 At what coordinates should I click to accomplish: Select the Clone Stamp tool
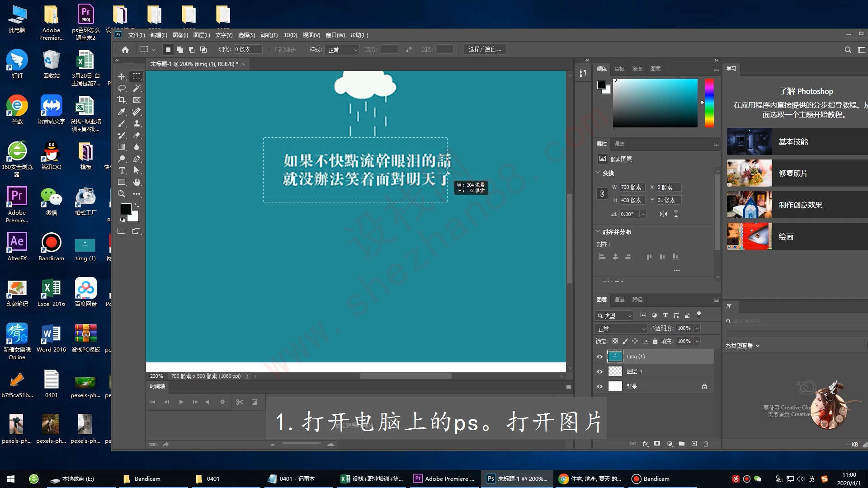pyautogui.click(x=137, y=123)
